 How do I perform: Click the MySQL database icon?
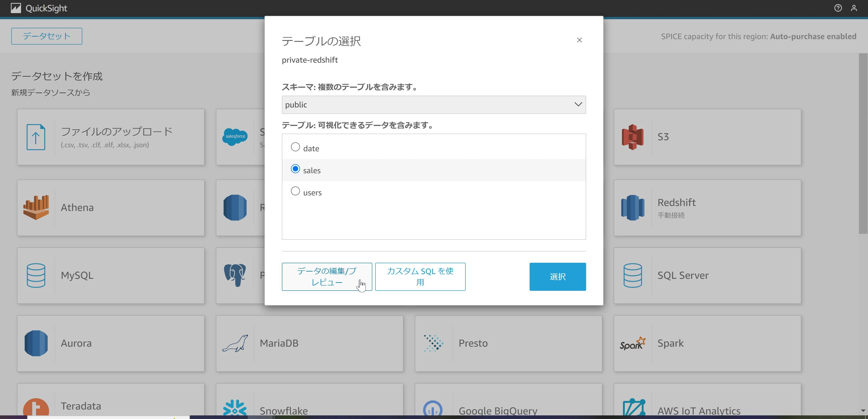tap(36, 275)
